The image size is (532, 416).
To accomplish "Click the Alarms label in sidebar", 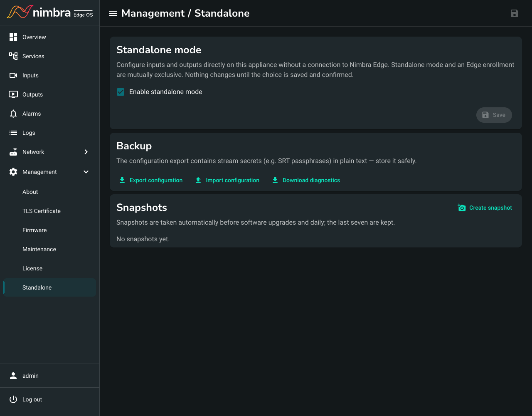I will pos(32,114).
